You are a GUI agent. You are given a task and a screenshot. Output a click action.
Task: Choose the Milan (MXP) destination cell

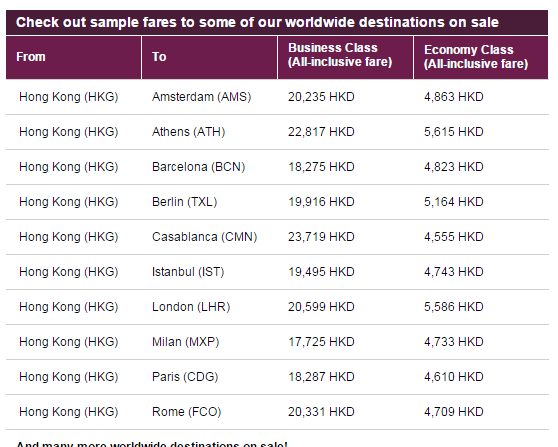pos(185,342)
